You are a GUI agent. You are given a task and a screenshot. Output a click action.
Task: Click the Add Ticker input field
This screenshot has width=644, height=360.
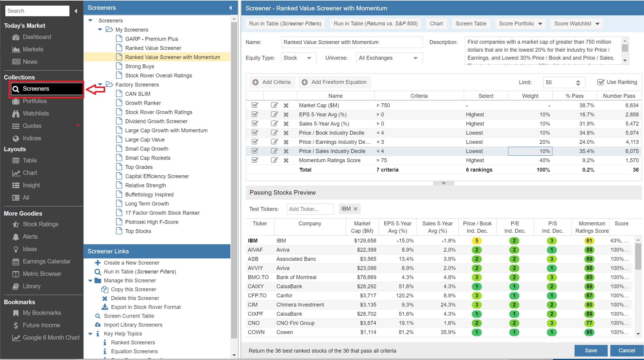(310, 209)
